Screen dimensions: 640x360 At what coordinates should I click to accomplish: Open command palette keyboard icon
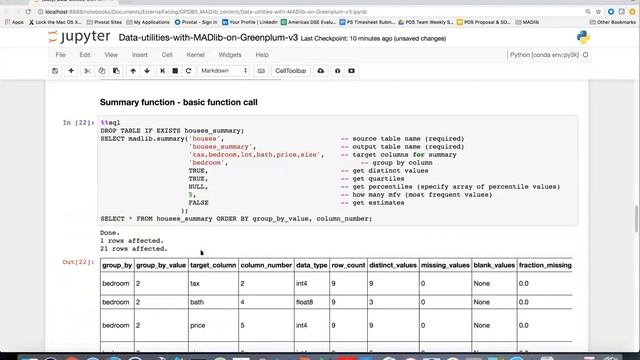261,71
